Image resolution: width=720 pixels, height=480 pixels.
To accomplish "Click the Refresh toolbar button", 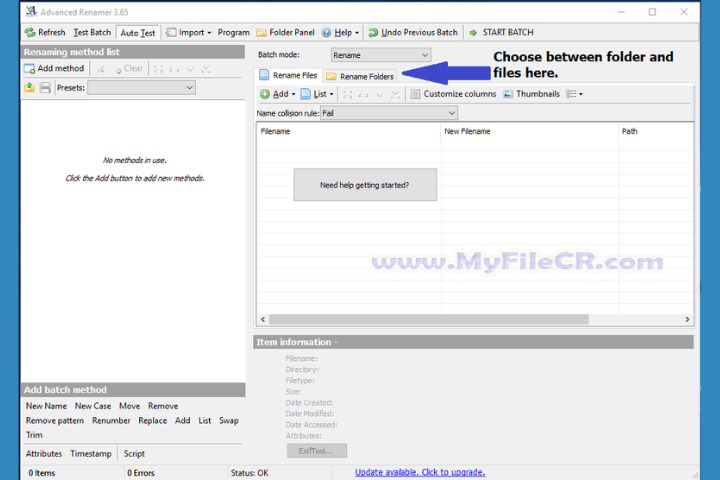I will coord(45,33).
